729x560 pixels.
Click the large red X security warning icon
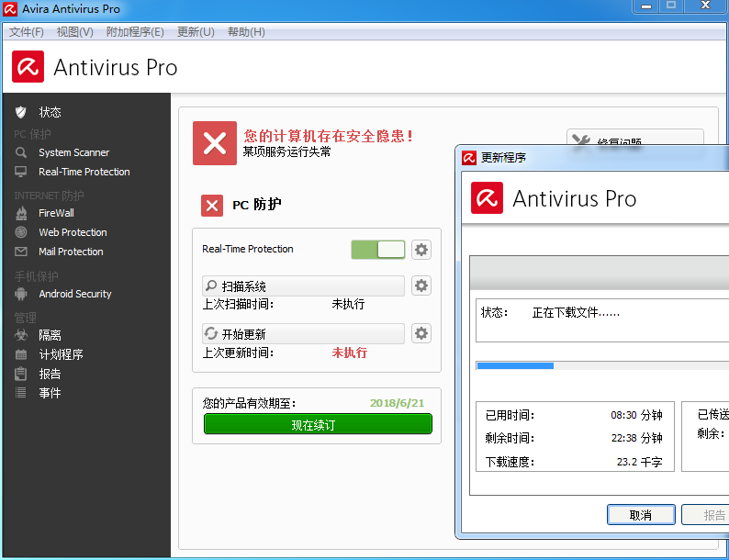[215, 143]
